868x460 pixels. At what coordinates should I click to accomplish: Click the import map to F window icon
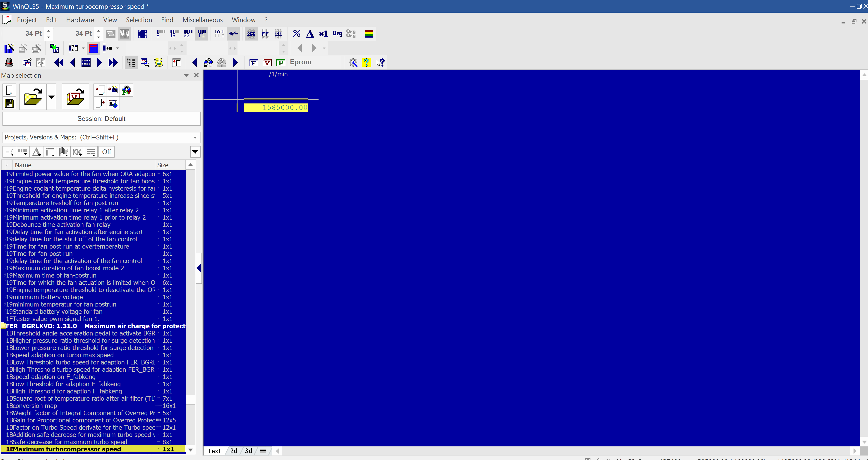54,48
